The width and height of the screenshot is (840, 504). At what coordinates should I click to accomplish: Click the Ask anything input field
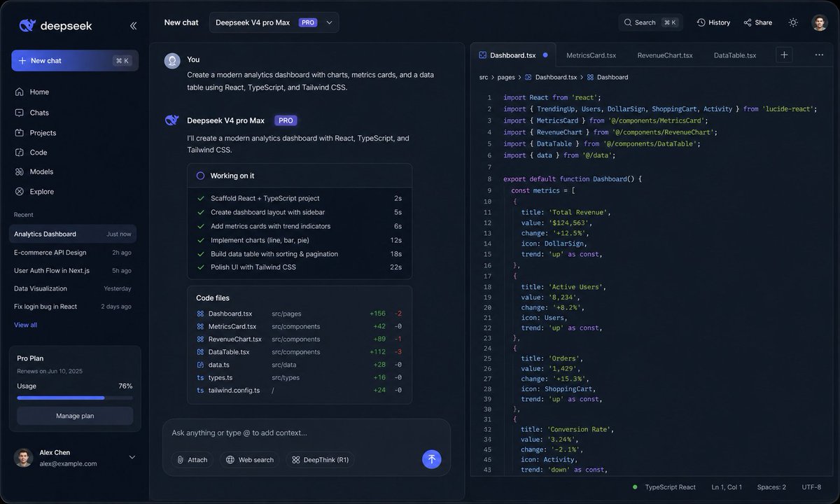coord(307,433)
